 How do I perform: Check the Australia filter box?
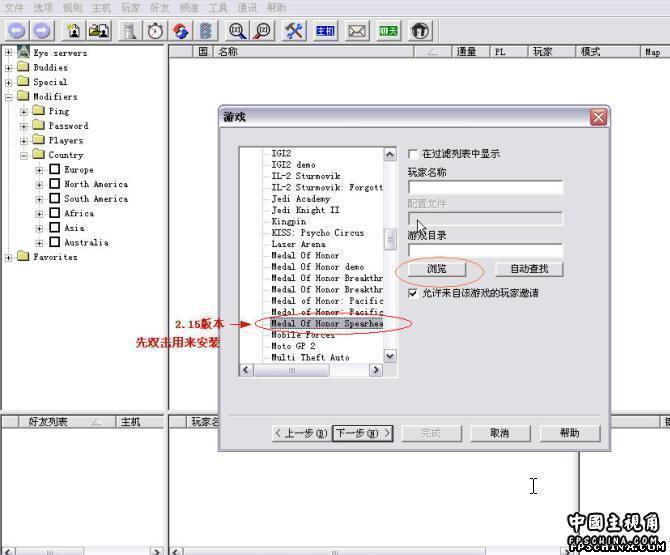click(54, 242)
